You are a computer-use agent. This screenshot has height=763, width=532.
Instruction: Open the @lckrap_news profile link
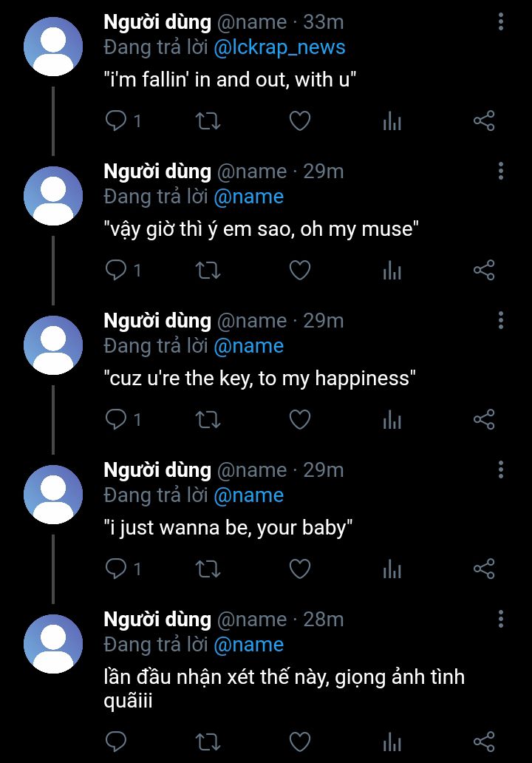point(279,47)
